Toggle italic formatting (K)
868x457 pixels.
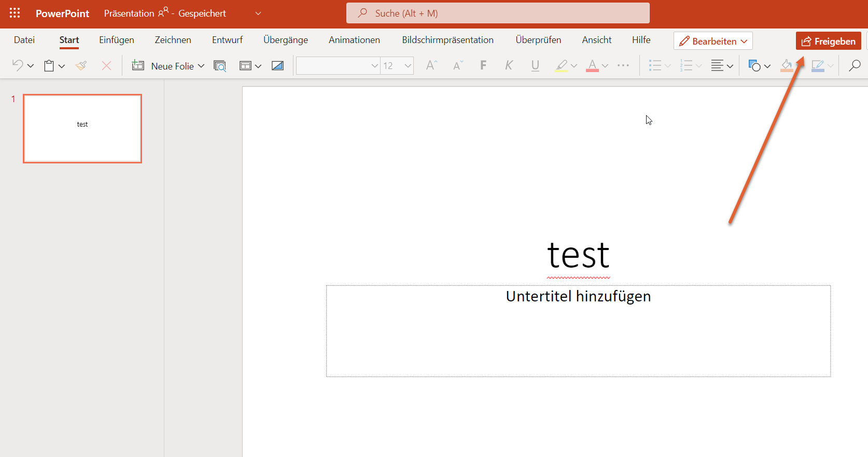point(509,65)
